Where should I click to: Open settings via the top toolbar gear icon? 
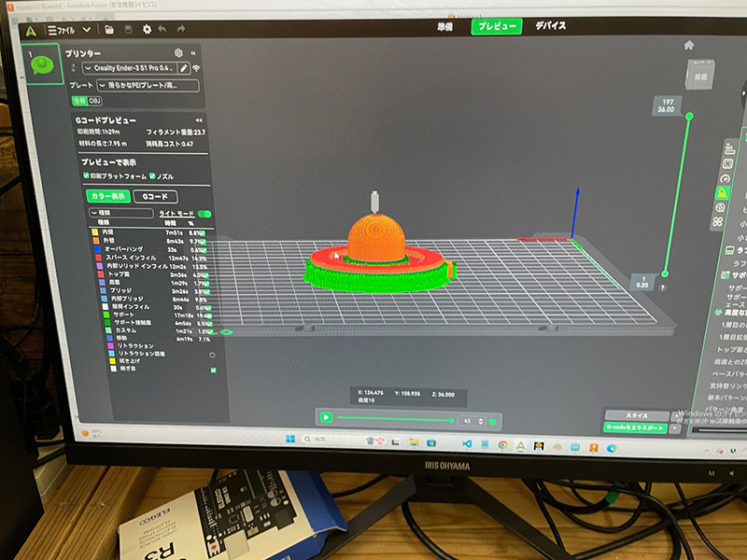coord(147,30)
